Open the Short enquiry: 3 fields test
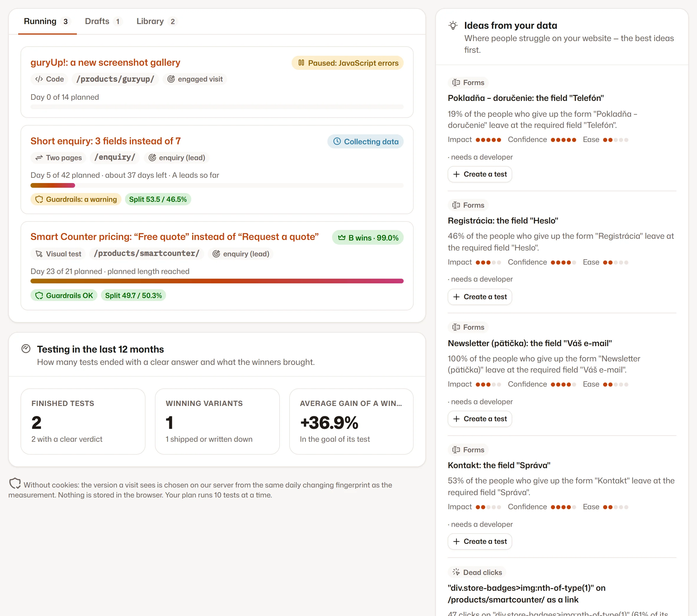Image resolution: width=697 pixels, height=616 pixels. pyautogui.click(x=106, y=141)
